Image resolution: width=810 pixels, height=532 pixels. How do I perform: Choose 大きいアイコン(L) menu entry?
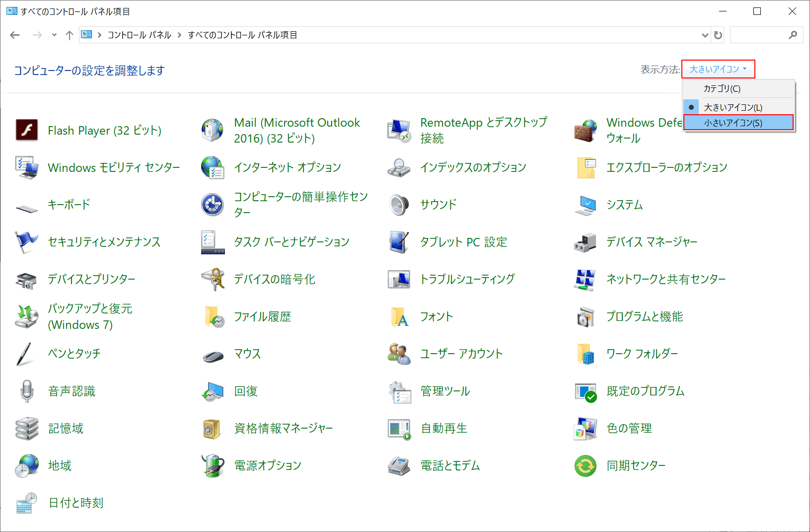pos(738,107)
